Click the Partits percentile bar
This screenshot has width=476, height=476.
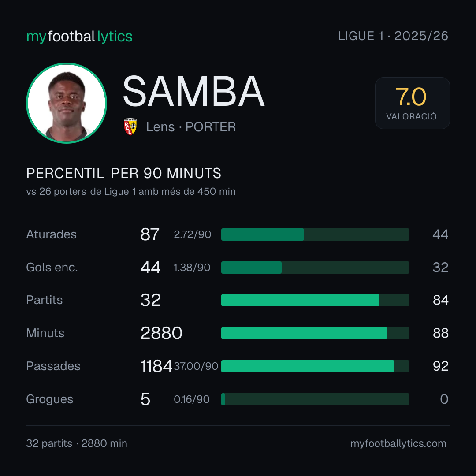[x=315, y=300]
